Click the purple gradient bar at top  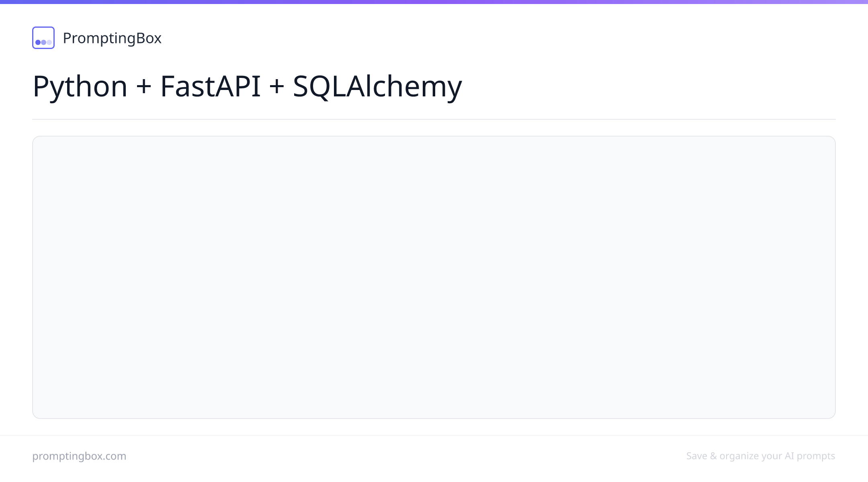tap(434, 2)
